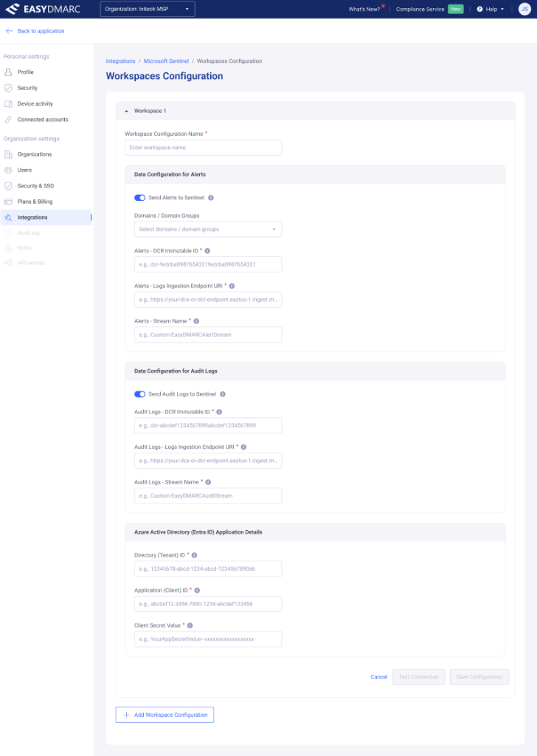Open the Domains / Domain Groups select box
The height and width of the screenshot is (756, 537).
pyautogui.click(x=208, y=230)
